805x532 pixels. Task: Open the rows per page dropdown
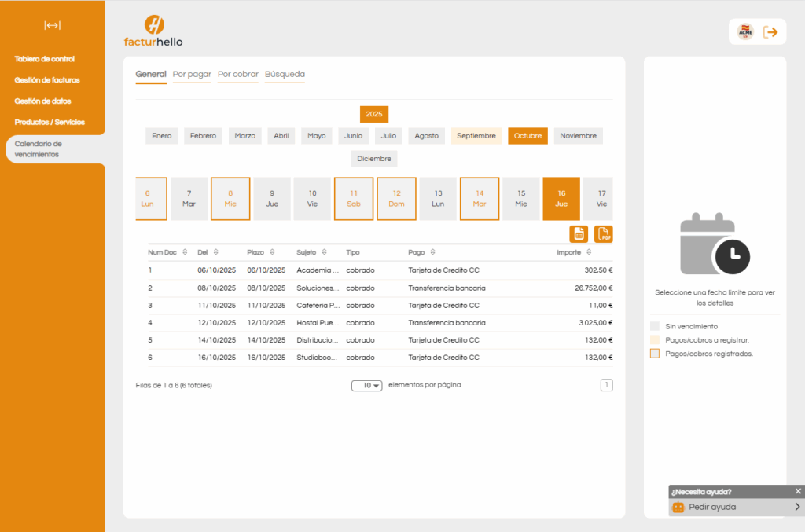(366, 385)
